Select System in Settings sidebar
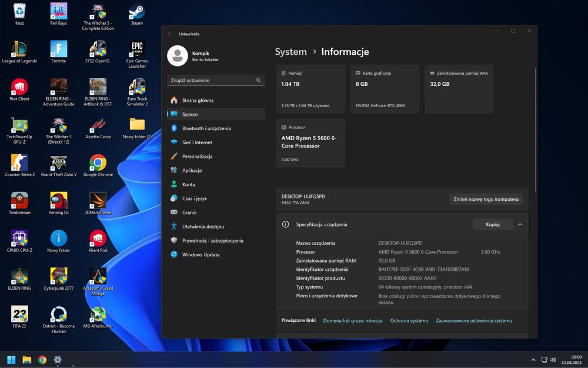The height and width of the screenshot is (368, 588). [x=216, y=114]
